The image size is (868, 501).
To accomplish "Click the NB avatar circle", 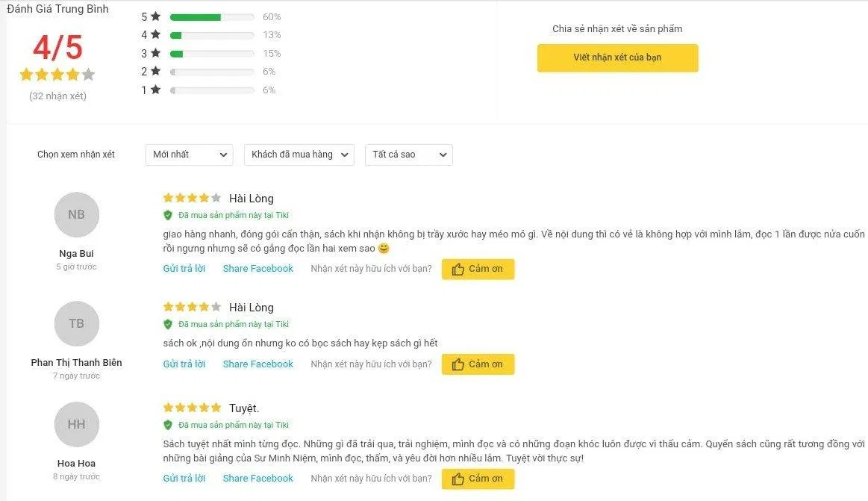I will click(x=76, y=215).
